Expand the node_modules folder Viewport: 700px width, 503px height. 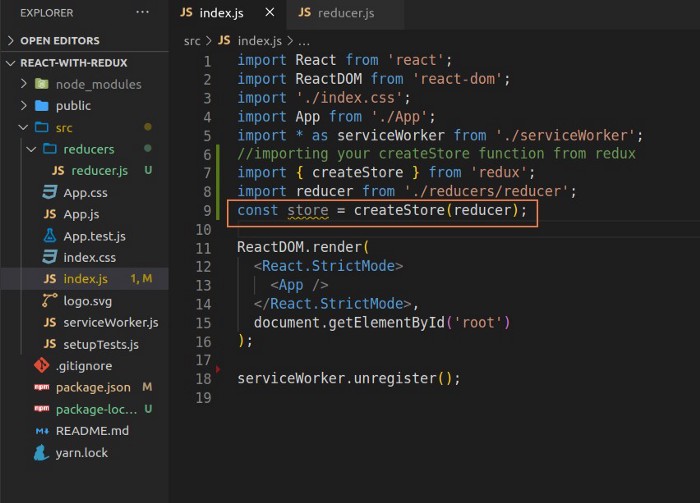98,84
